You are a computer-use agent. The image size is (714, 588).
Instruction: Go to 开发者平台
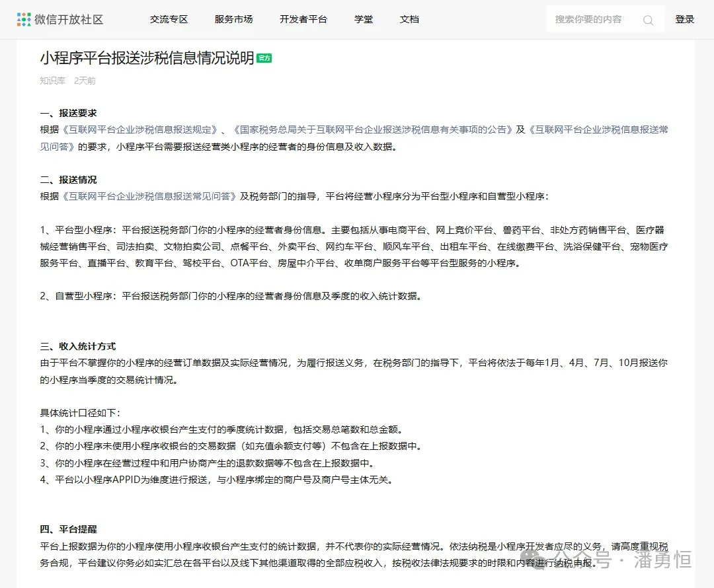(303, 20)
